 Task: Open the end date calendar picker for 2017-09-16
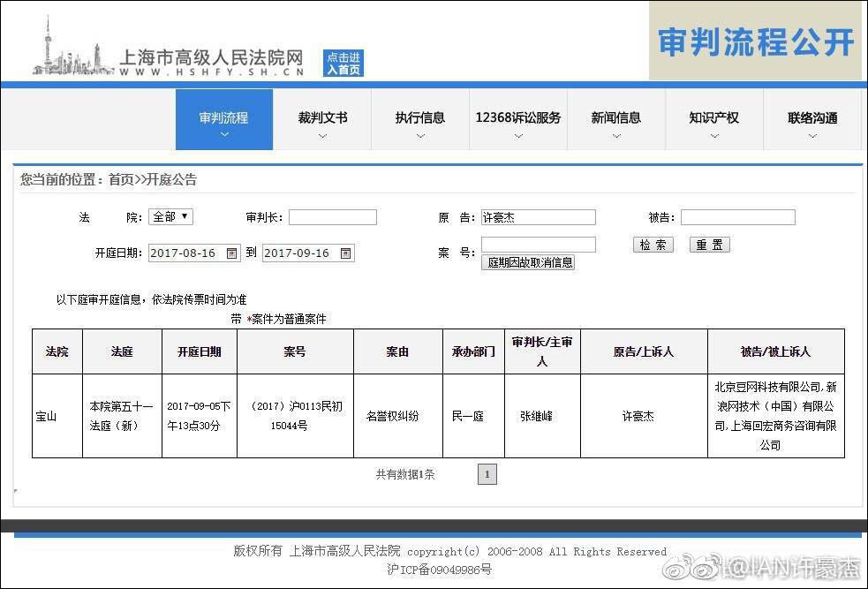[346, 252]
